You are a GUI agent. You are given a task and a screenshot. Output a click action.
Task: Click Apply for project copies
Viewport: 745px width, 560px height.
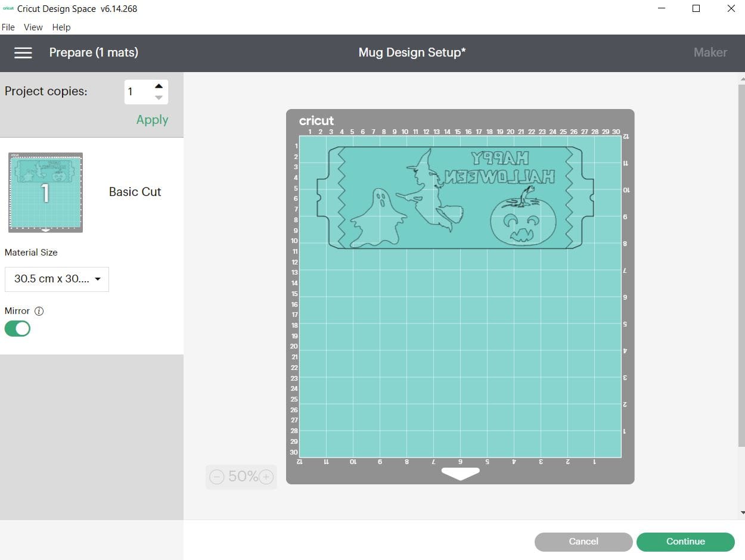152,120
